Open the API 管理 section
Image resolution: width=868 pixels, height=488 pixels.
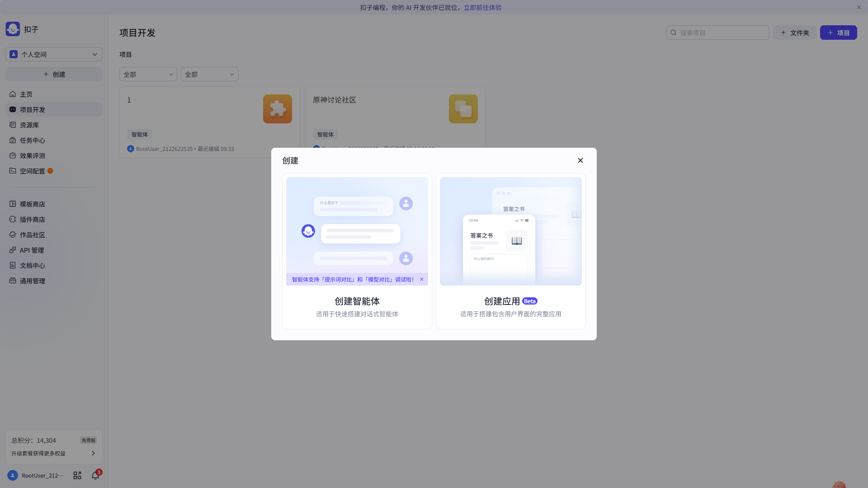[31, 250]
